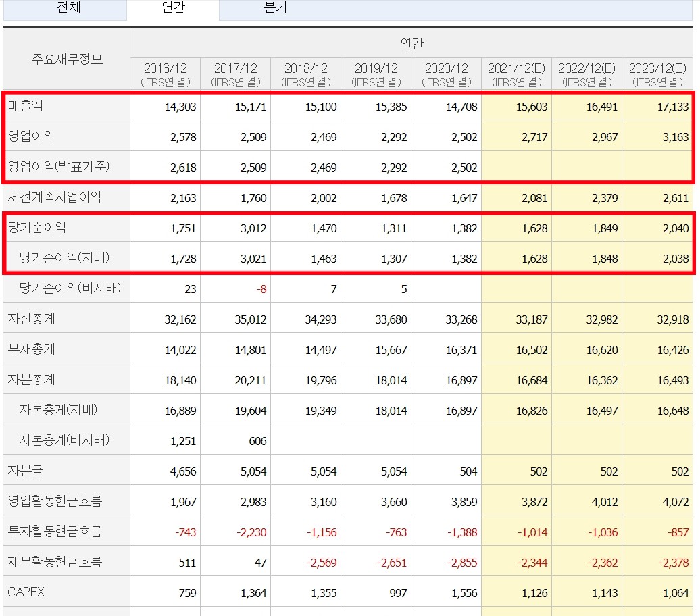The height and width of the screenshot is (616, 700).
Task: Select the 자본금 row label
Action: coord(26,470)
